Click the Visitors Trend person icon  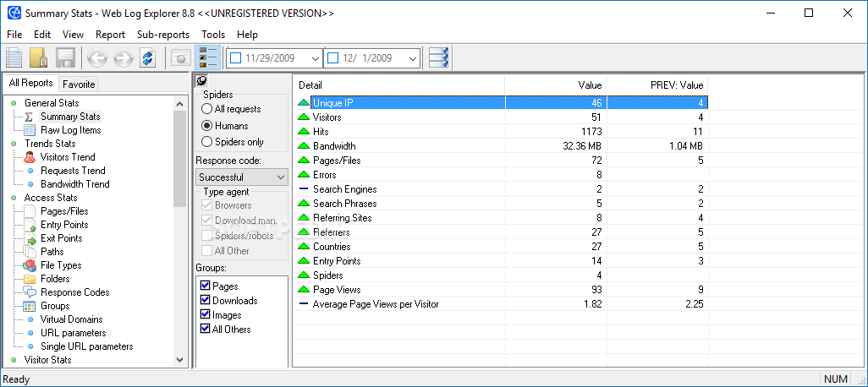pos(30,157)
